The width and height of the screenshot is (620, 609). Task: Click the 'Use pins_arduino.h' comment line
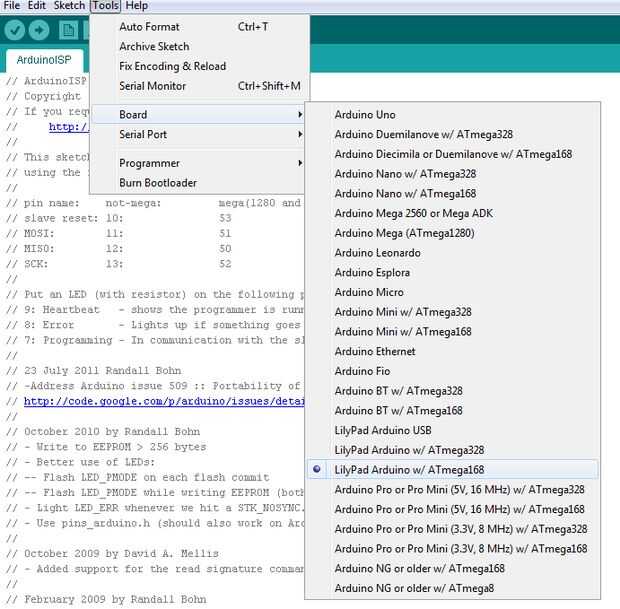point(155,523)
